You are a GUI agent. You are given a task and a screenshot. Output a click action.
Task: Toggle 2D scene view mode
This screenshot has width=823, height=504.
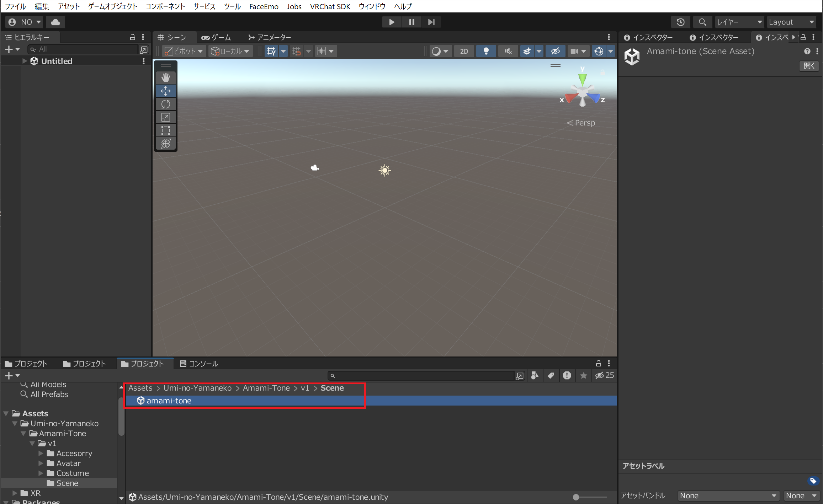click(x=464, y=51)
